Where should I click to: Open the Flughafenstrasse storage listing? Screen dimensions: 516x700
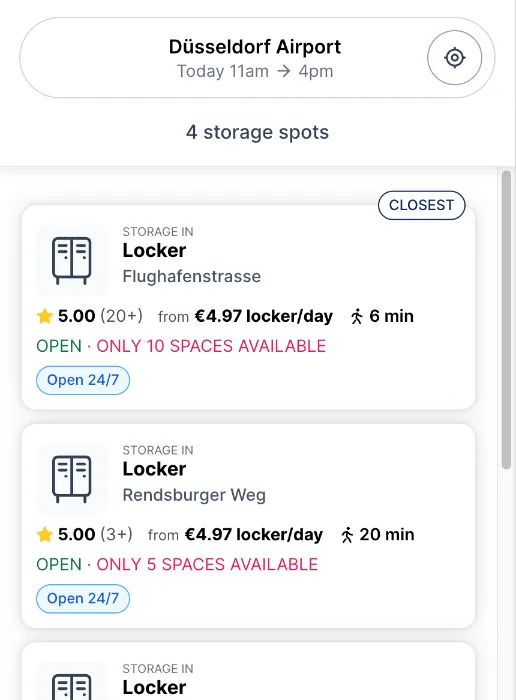[248, 307]
